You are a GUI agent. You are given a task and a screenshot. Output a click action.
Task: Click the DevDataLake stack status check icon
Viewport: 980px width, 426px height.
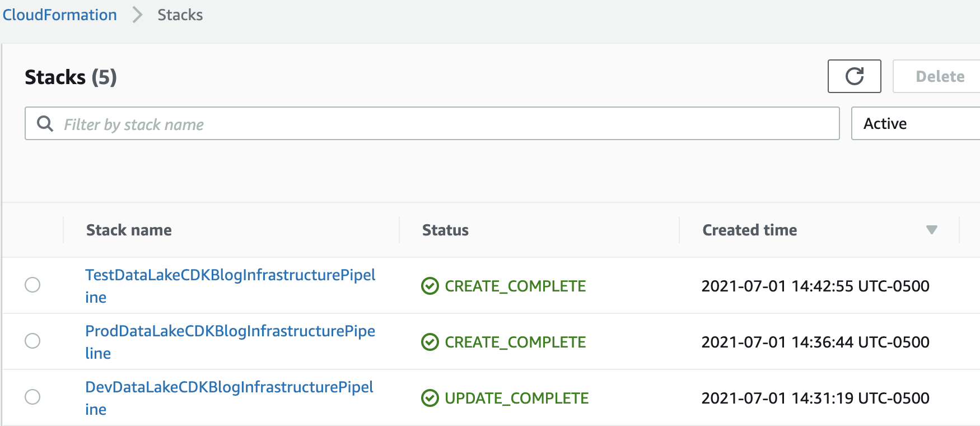(430, 398)
